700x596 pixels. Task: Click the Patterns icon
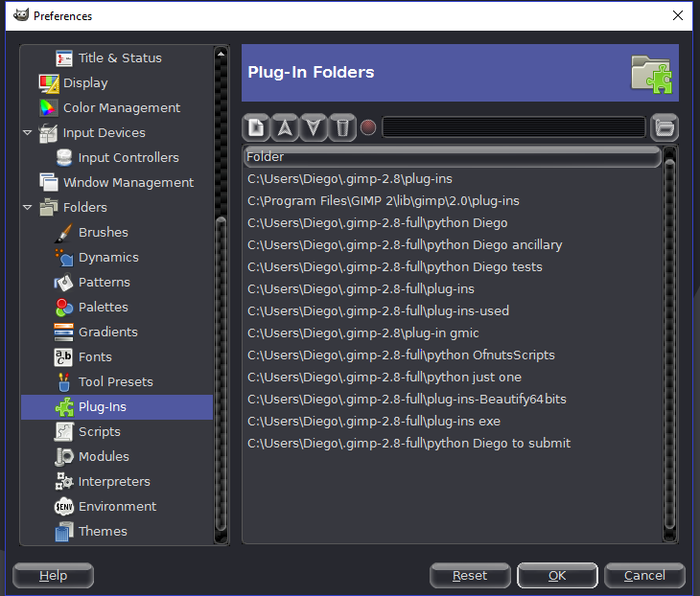(64, 283)
